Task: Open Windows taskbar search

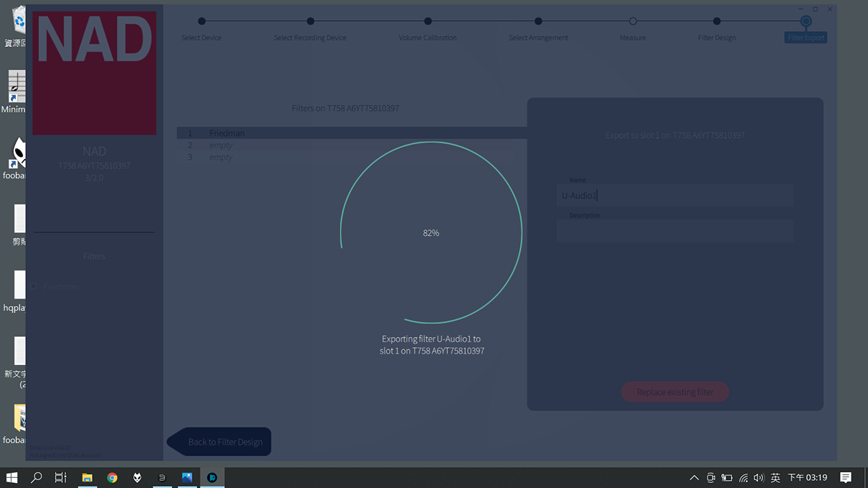Action: [36, 477]
